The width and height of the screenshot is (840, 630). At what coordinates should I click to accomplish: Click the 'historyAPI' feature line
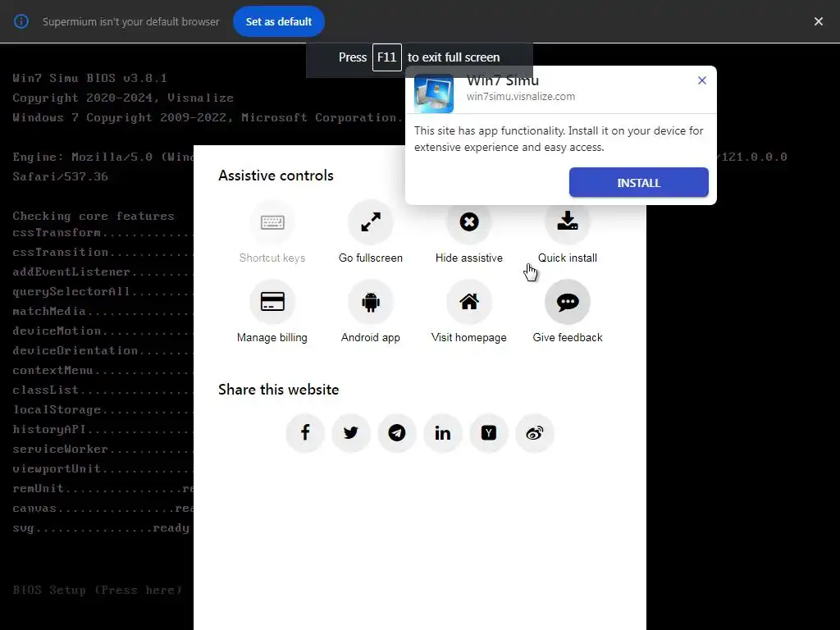(x=103, y=429)
